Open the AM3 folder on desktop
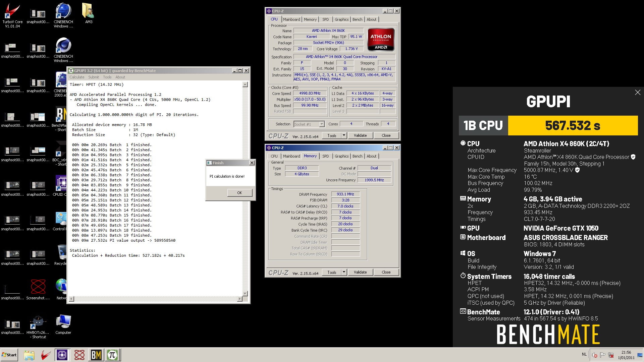This screenshot has width=644, height=362. click(89, 13)
